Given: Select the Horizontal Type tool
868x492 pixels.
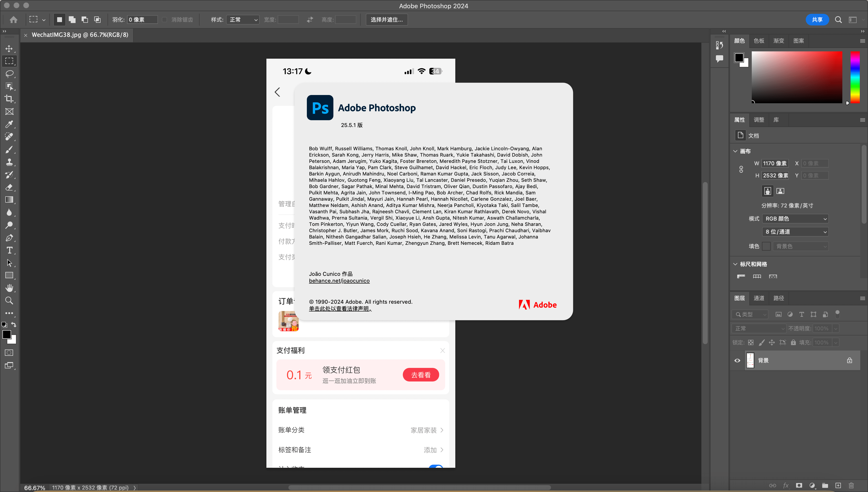Looking at the screenshot, I should (9, 250).
